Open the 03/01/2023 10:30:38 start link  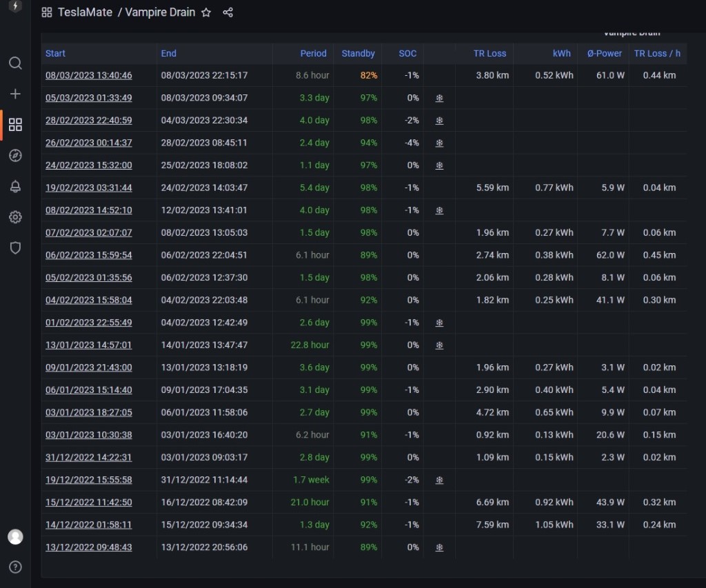[x=89, y=435]
